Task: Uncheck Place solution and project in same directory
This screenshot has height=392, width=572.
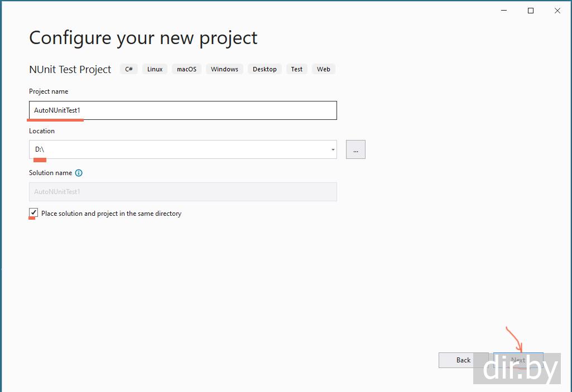Action: click(x=34, y=213)
